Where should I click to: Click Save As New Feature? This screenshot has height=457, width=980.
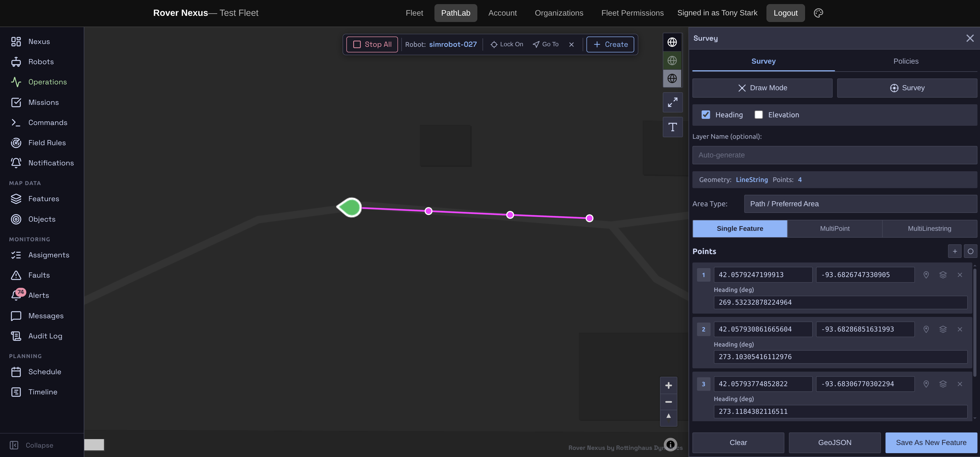931,443
